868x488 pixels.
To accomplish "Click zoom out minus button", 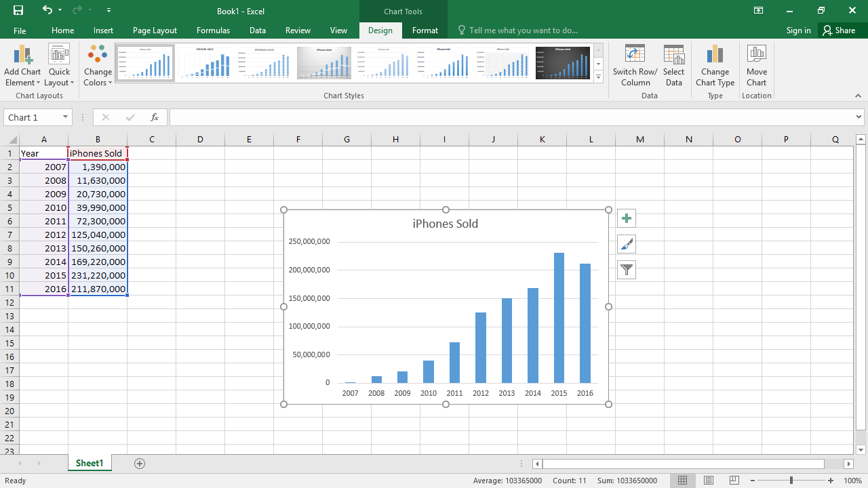I will [753, 481].
